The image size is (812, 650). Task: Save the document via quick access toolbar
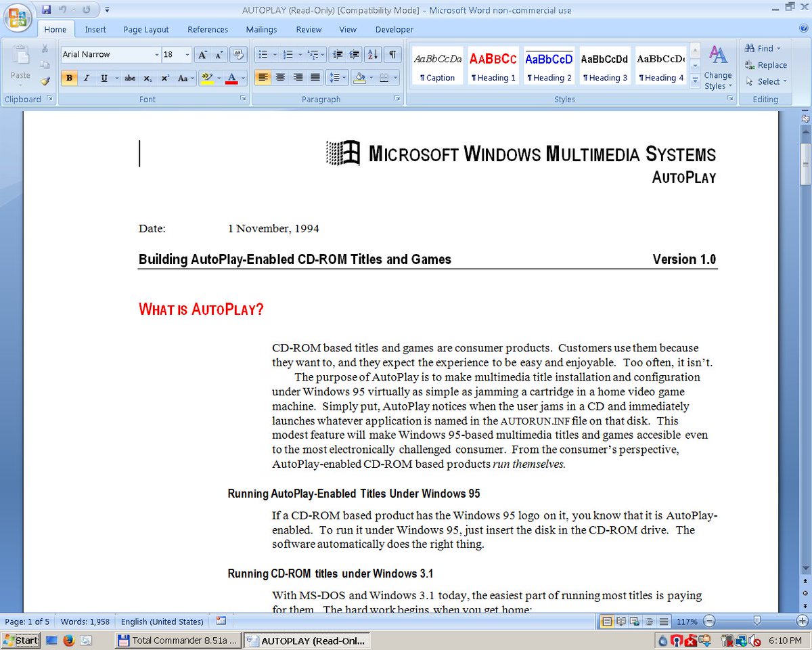(46, 10)
